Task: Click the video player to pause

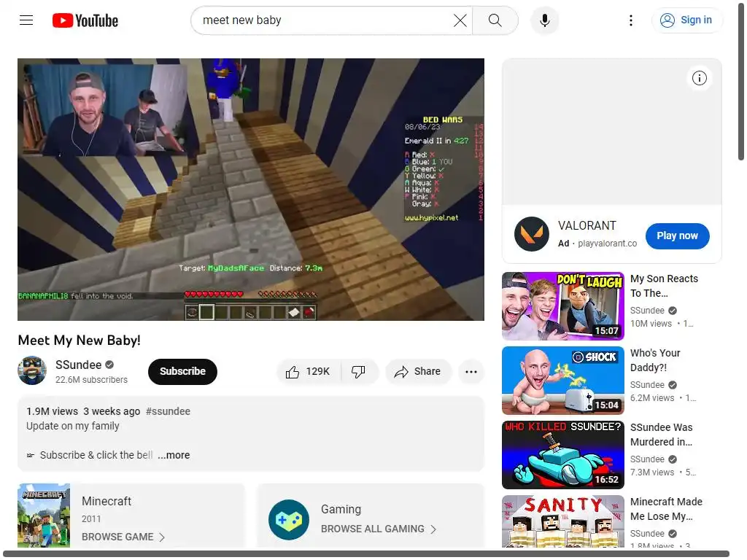Action: pyautogui.click(x=251, y=190)
